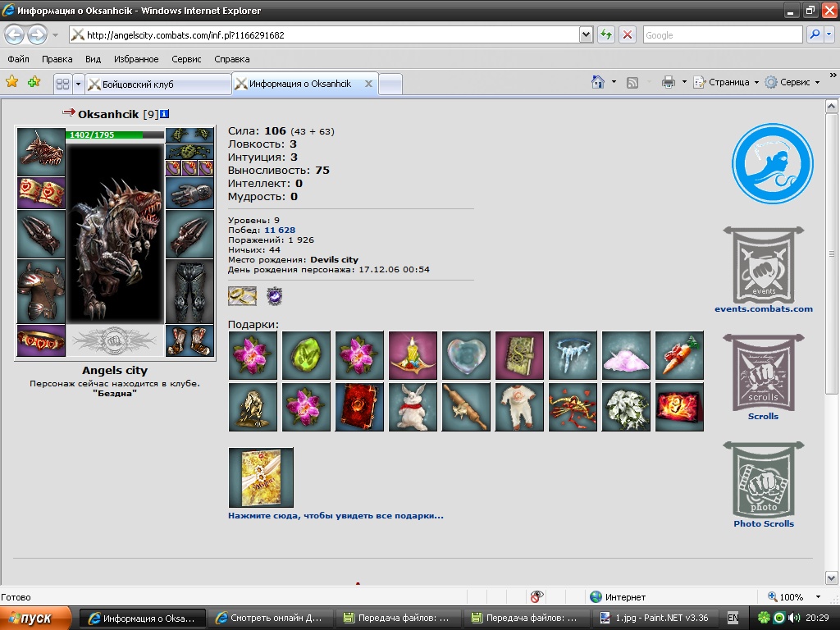Click the RSS feeds icon

(x=632, y=83)
